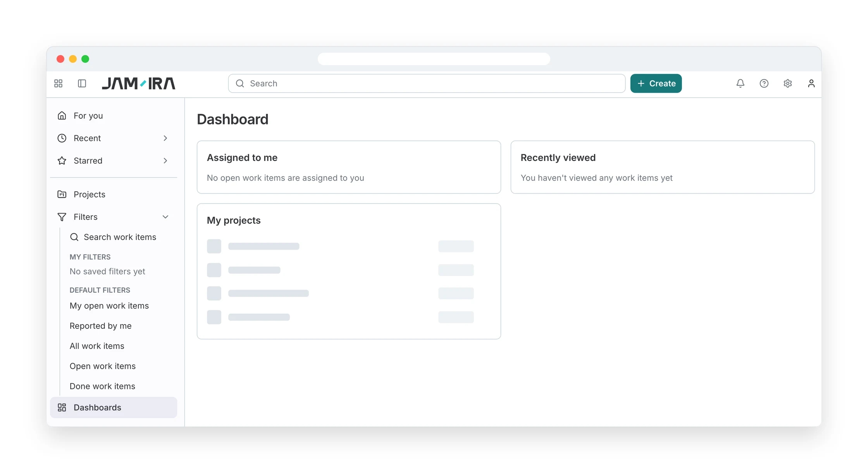Open My open work items filter
Screen dimensions: 868x473
109,306
